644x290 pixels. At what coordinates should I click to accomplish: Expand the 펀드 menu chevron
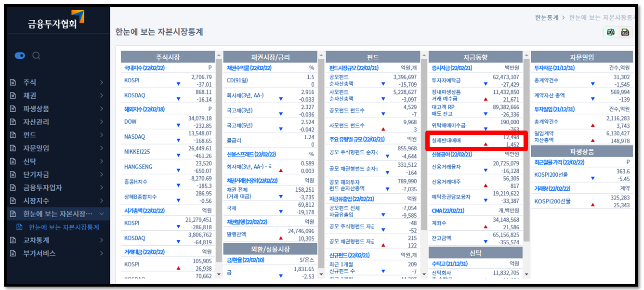click(x=101, y=135)
